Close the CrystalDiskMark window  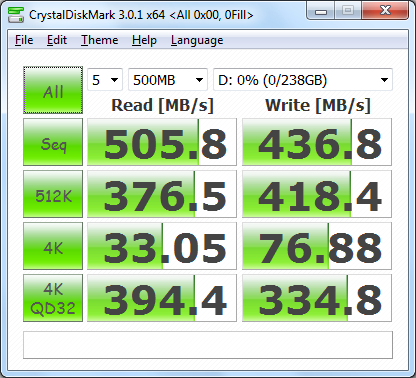point(385,11)
